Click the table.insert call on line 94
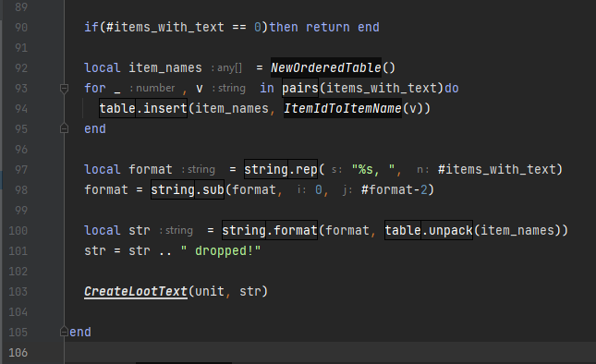596x364 pixels. (x=143, y=109)
